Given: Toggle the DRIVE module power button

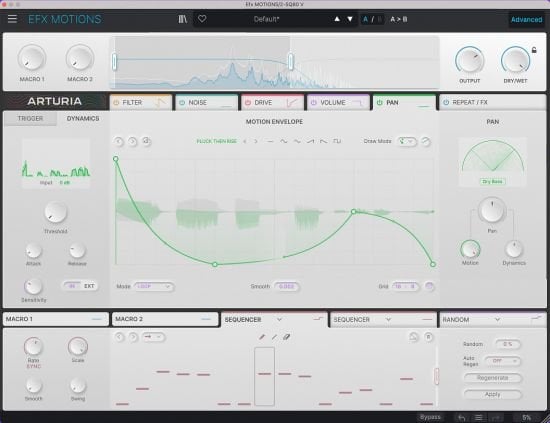Looking at the screenshot, I should coord(248,102).
